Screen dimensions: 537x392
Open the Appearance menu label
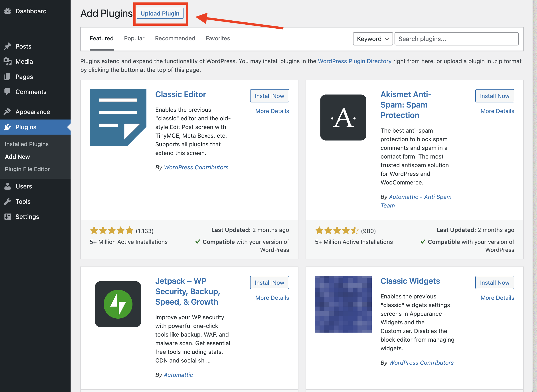pos(33,112)
